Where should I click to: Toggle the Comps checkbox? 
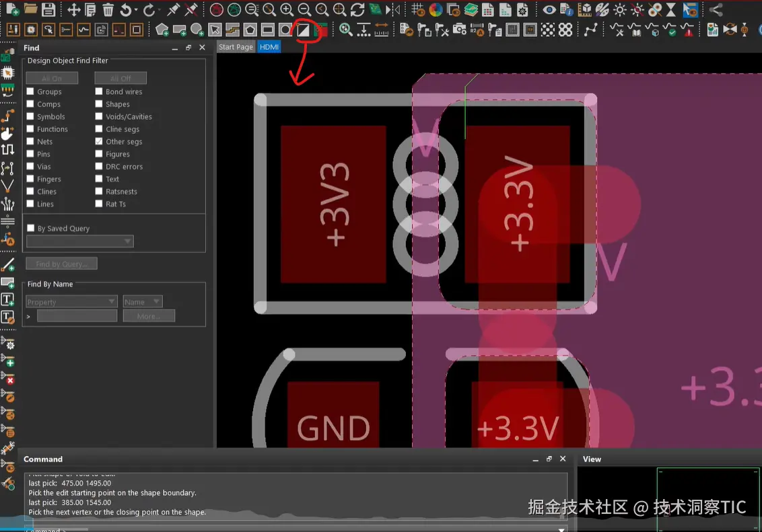30,104
